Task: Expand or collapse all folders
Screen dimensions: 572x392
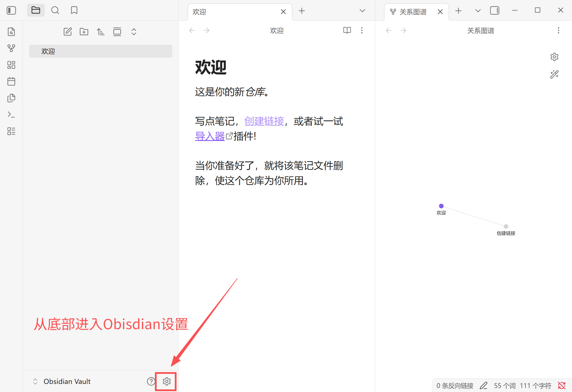Action: tap(134, 32)
